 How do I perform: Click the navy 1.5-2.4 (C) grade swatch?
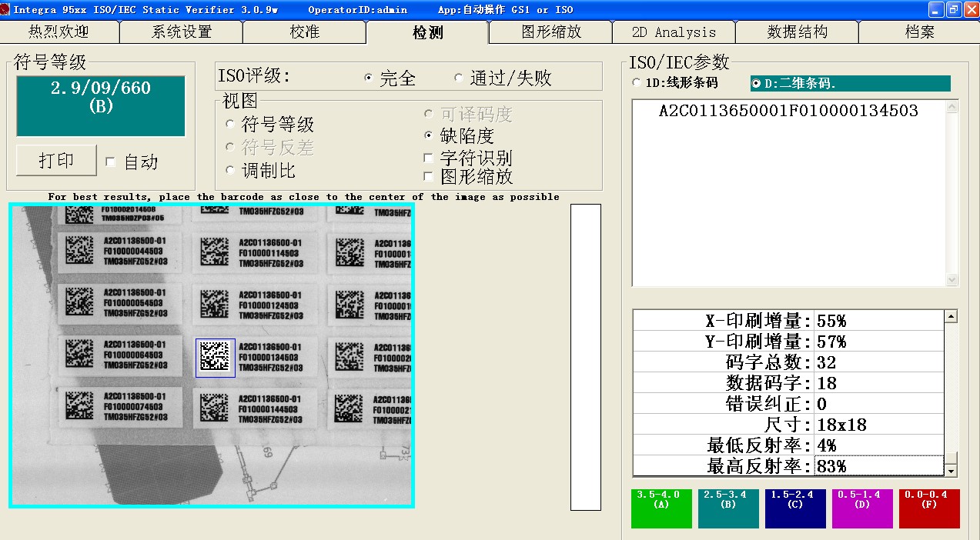click(795, 509)
